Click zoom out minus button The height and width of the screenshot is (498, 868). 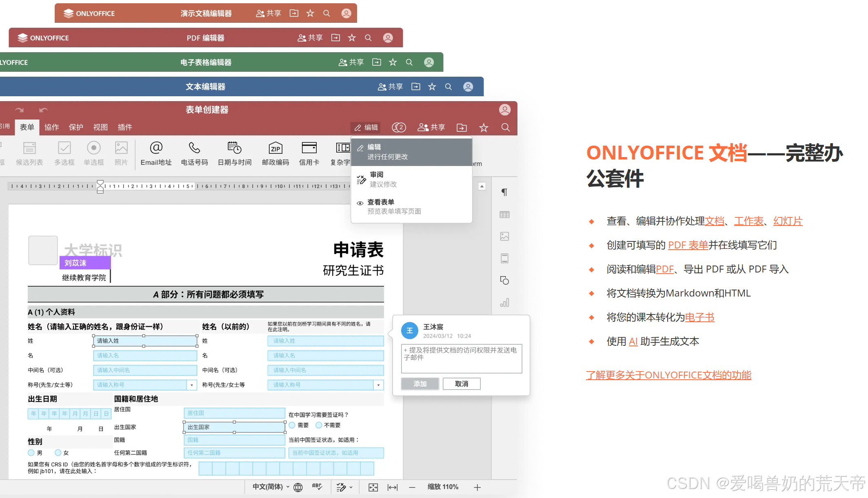[x=412, y=487]
